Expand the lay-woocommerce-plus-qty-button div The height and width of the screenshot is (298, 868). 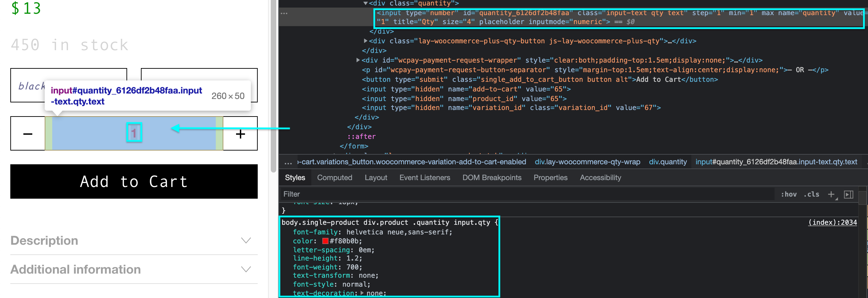pyautogui.click(x=365, y=41)
